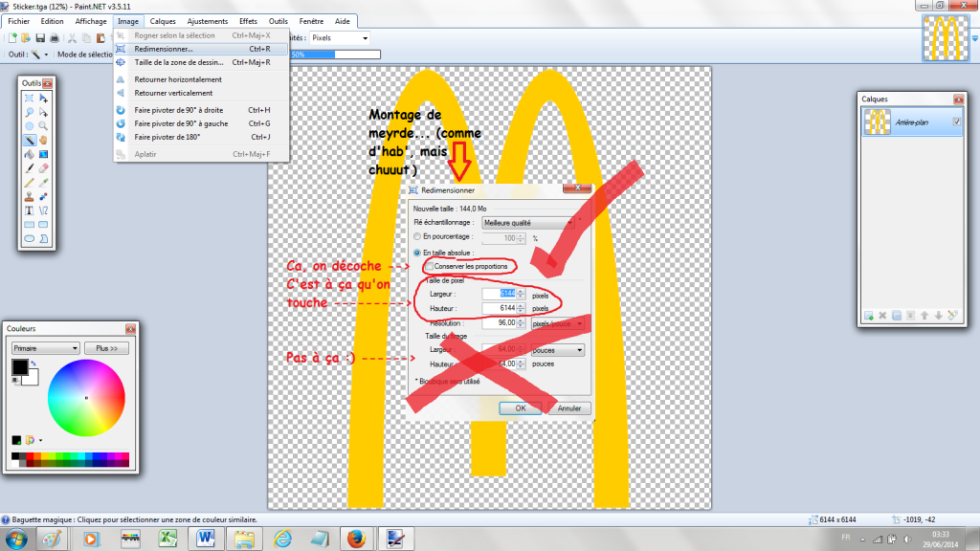Toggle the Conserver les proportions checkbox

(x=430, y=267)
